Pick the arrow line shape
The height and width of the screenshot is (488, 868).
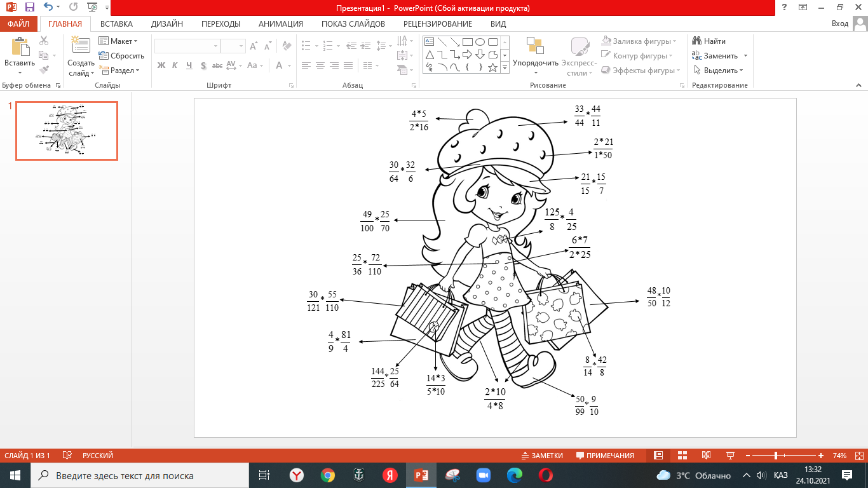point(455,43)
